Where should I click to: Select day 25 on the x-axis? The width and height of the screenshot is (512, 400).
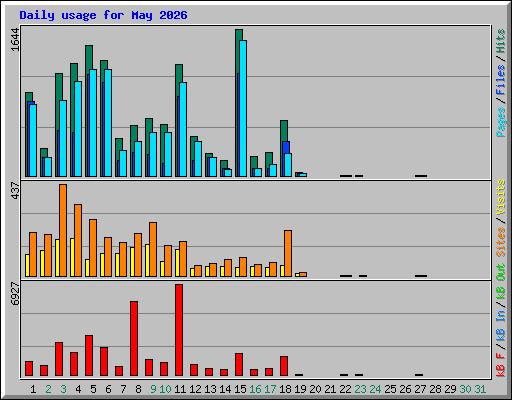point(390,389)
